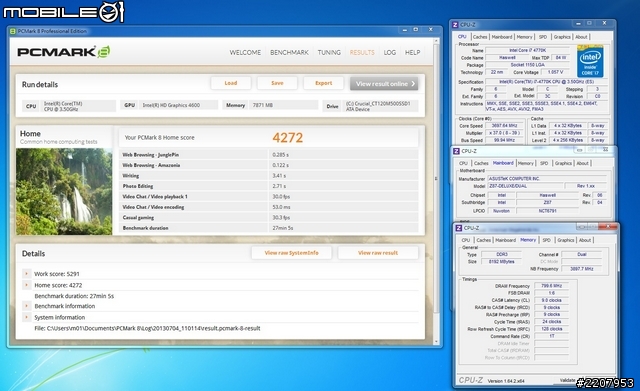Click the Load button in Run details

point(231,83)
